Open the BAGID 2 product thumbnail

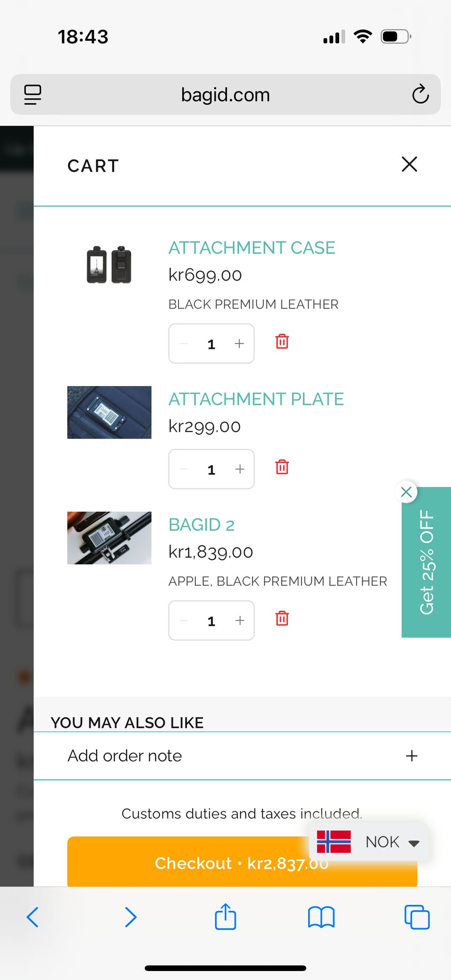(109, 538)
